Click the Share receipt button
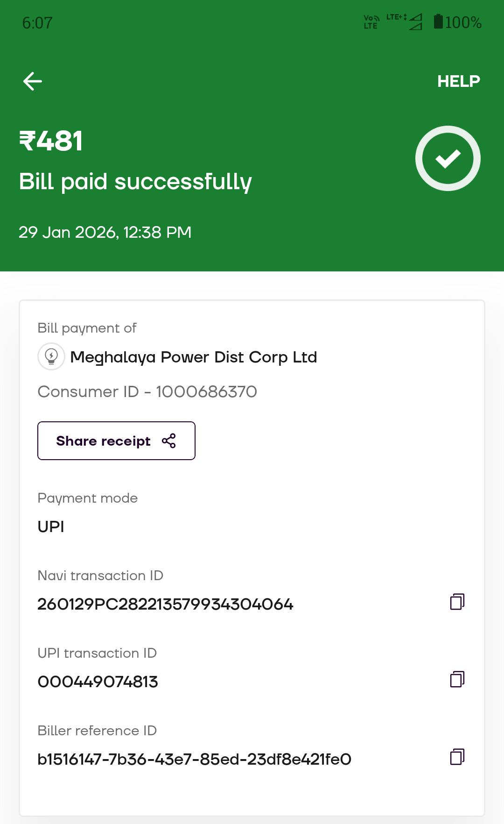The height and width of the screenshot is (824, 504). tap(116, 440)
